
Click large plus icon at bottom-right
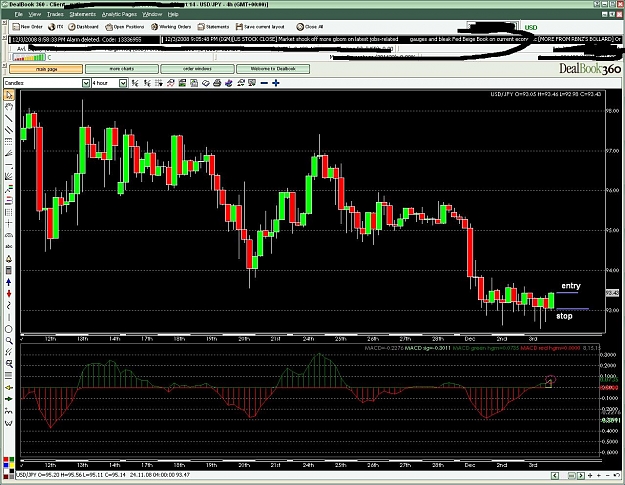[590, 475]
